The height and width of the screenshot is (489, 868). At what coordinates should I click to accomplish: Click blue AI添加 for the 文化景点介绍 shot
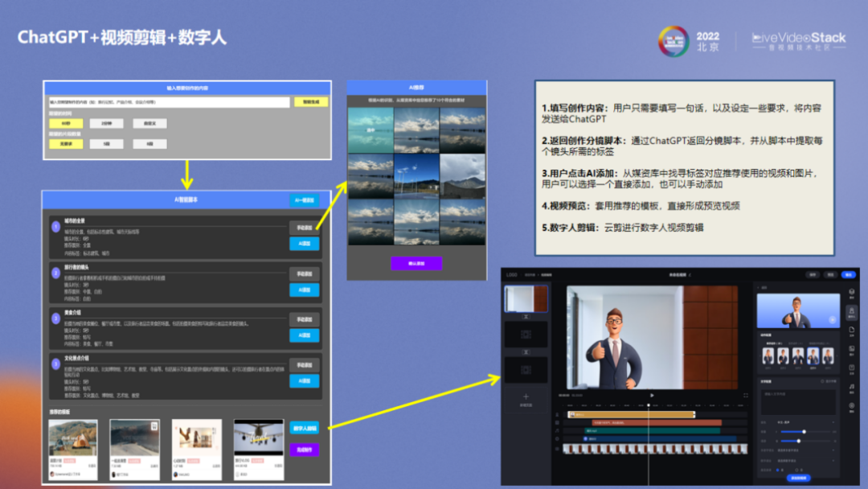click(304, 381)
